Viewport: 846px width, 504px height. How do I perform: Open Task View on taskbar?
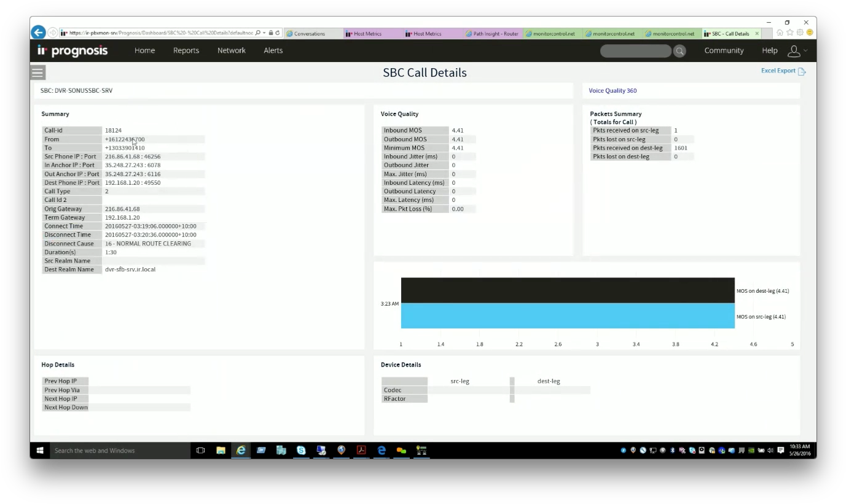coord(200,451)
